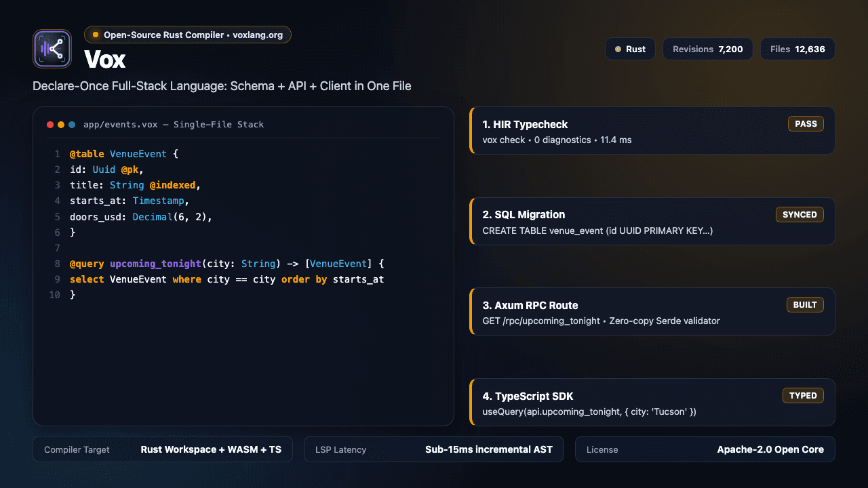Click the Compiler Target footer cell
This screenshot has width=868, height=488.
coord(163,449)
